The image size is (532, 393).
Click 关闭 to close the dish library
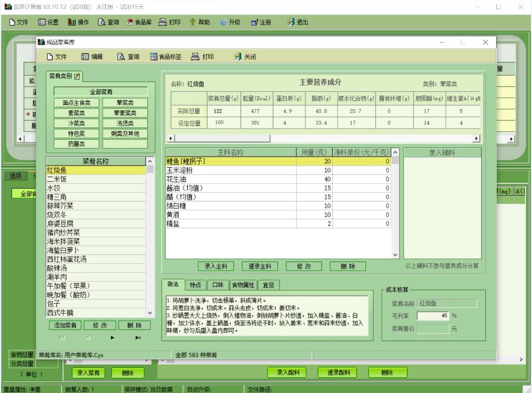coord(245,57)
